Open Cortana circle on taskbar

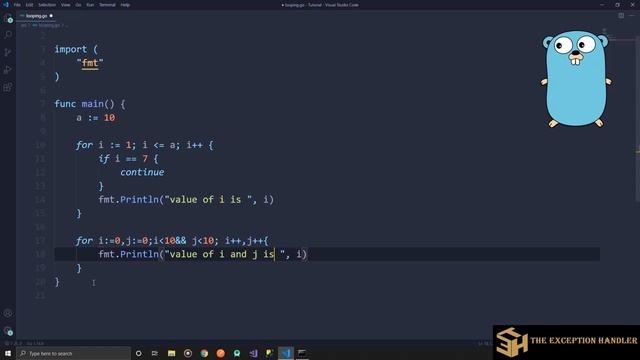(138, 353)
